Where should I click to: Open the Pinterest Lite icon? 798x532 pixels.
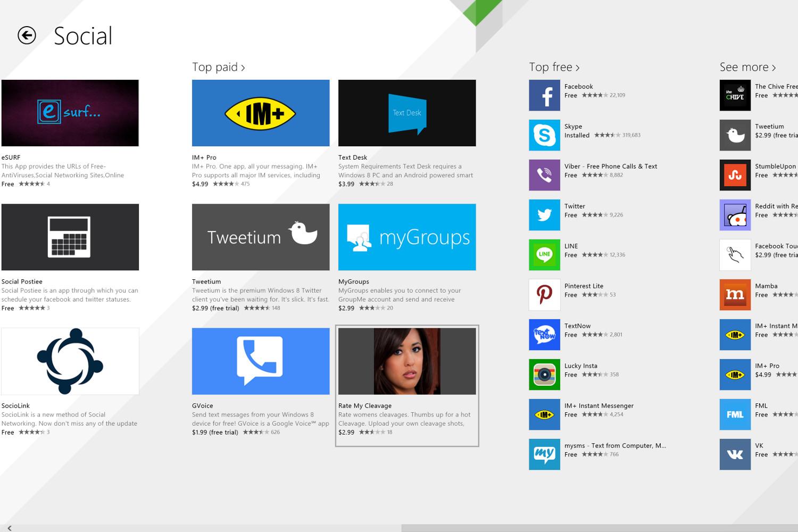[544, 295]
